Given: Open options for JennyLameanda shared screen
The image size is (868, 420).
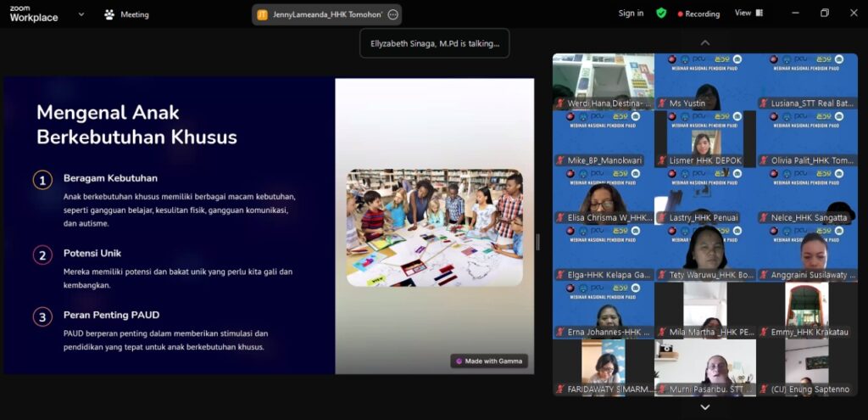Looking at the screenshot, I should click(392, 14).
